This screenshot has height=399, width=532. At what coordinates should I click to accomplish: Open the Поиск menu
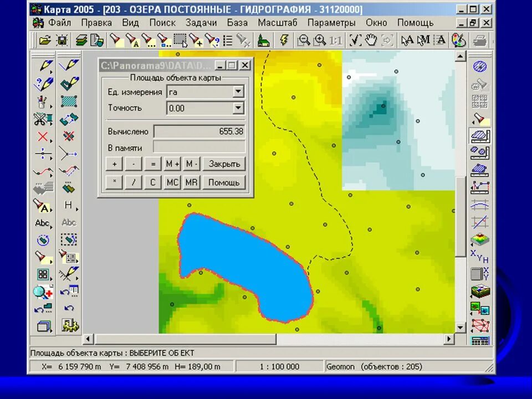pyautogui.click(x=162, y=23)
